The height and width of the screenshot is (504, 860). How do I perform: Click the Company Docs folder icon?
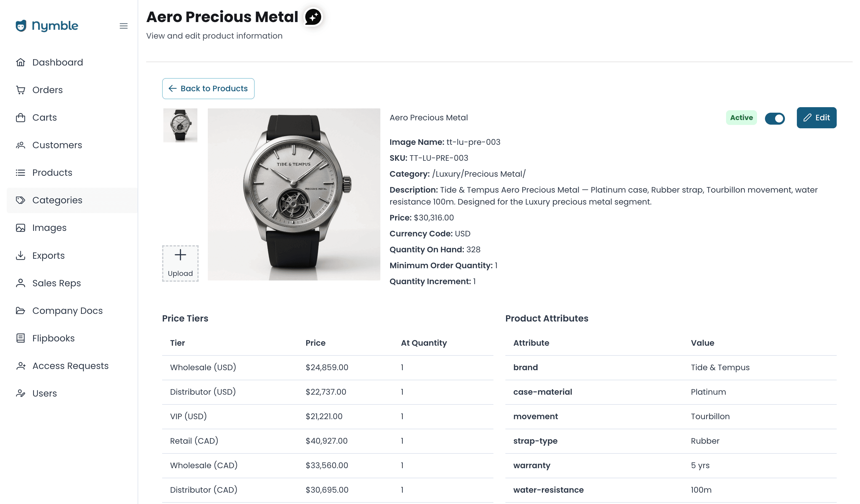point(21,311)
